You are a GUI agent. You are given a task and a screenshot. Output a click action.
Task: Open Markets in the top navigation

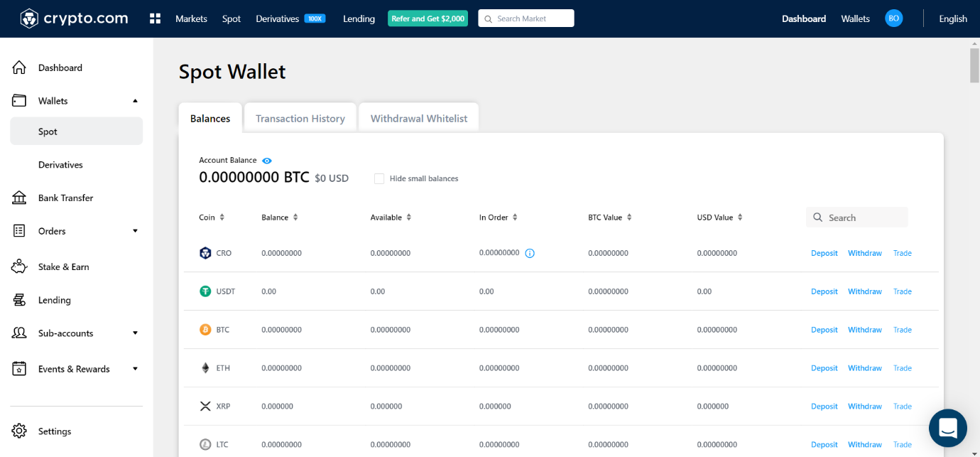tap(191, 18)
